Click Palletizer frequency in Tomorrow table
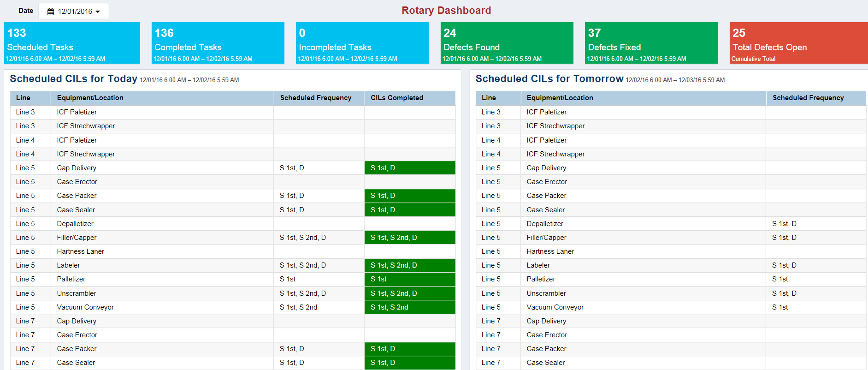Image resolution: width=868 pixels, height=370 pixels. coord(780,279)
